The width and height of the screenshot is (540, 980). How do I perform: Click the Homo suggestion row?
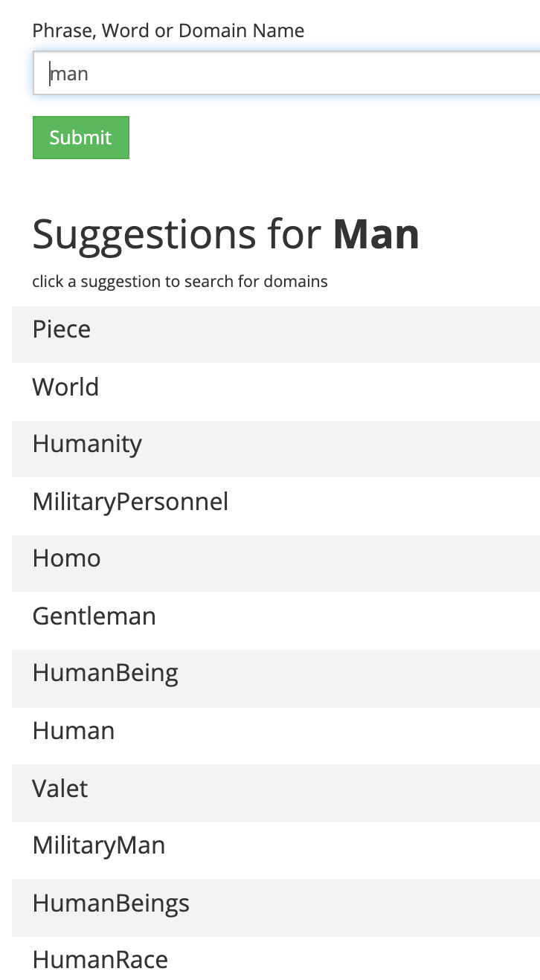(x=66, y=558)
